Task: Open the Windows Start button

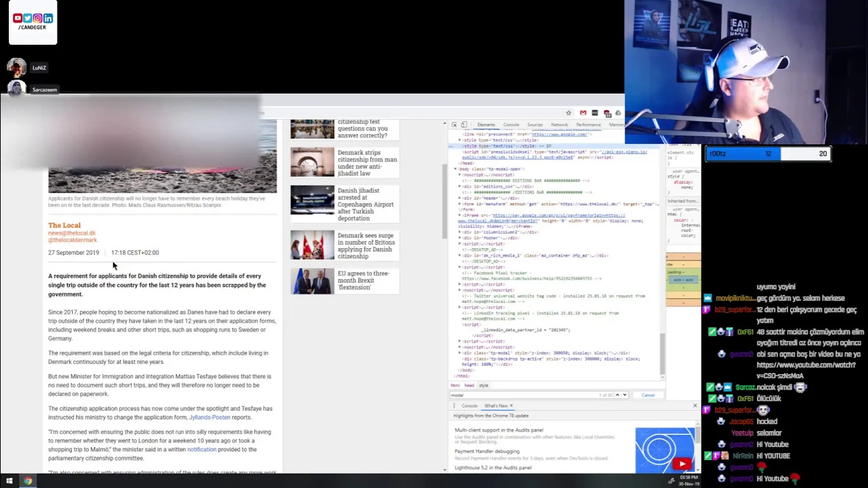Action: coord(9,481)
